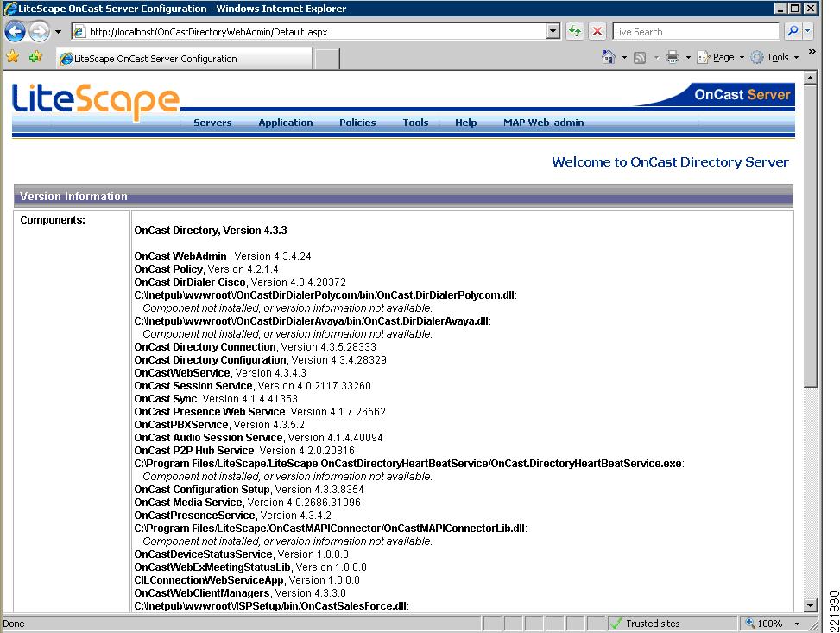Click the OnCast Directory Configuration version line
Screen dimensions: 840x633
261,359
